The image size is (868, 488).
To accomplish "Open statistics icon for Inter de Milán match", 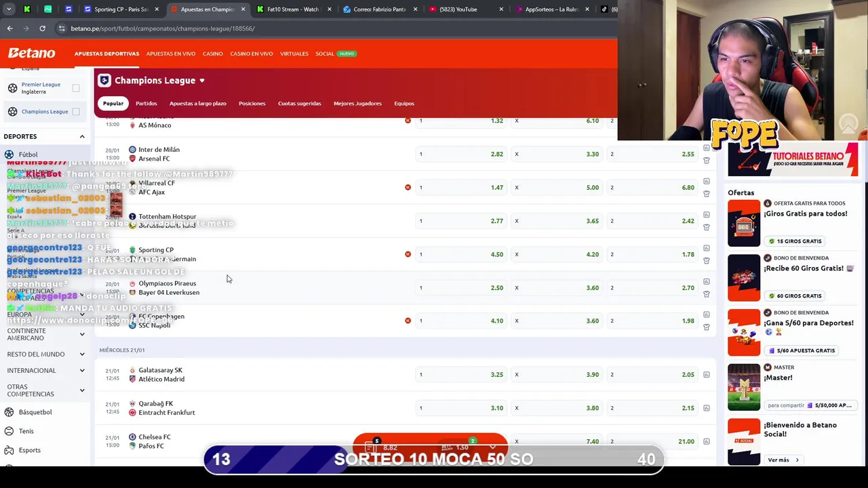I will click(706, 148).
